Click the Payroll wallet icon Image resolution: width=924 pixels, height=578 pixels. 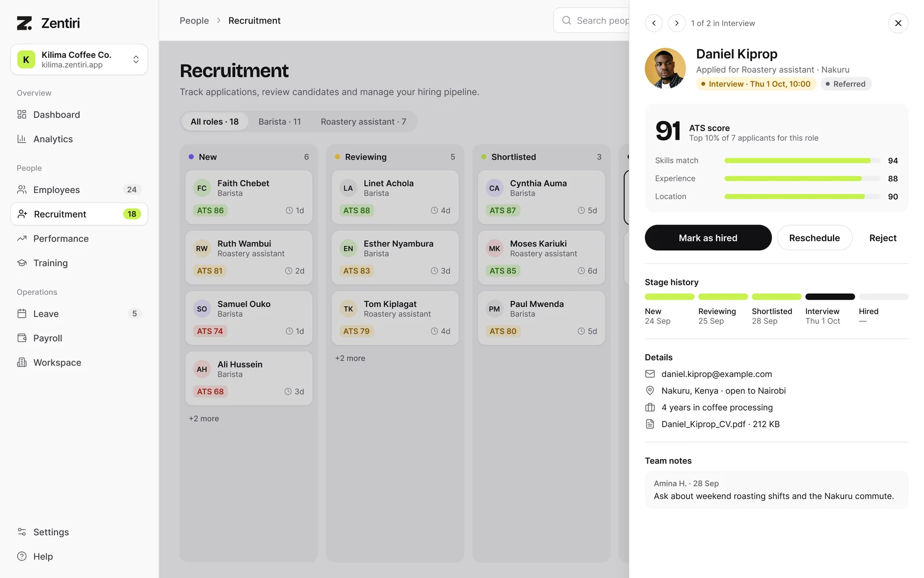pos(22,338)
